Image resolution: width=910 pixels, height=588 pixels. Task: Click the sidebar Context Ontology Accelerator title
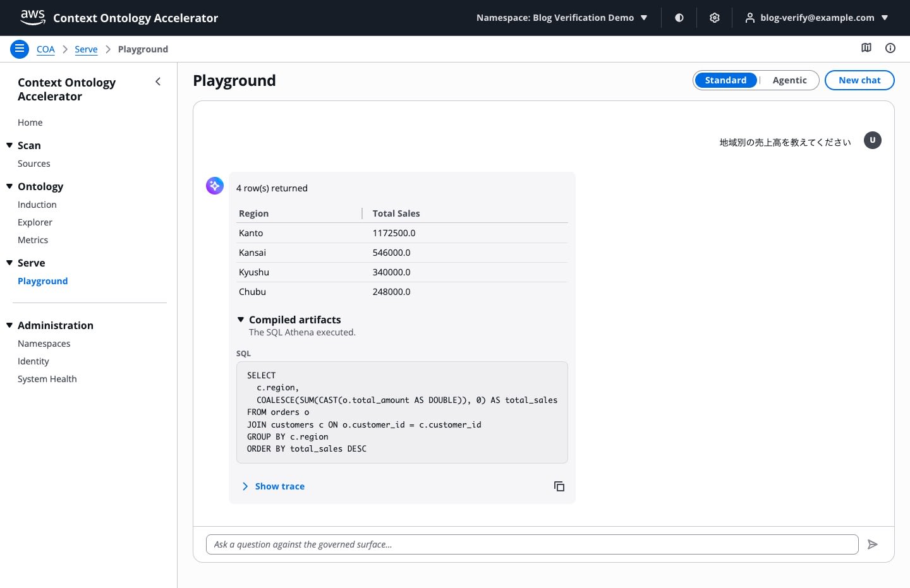point(67,89)
